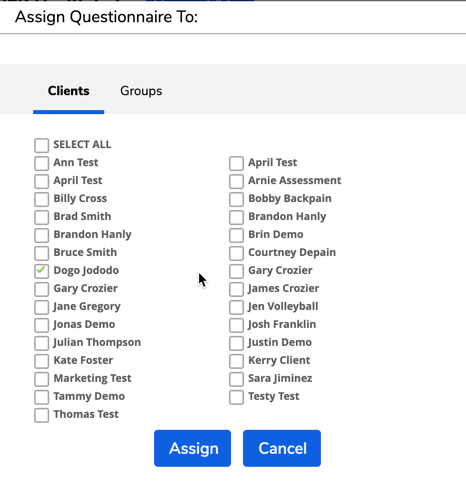466x486 pixels.
Task: Open the Clients tab
Action: (68, 91)
